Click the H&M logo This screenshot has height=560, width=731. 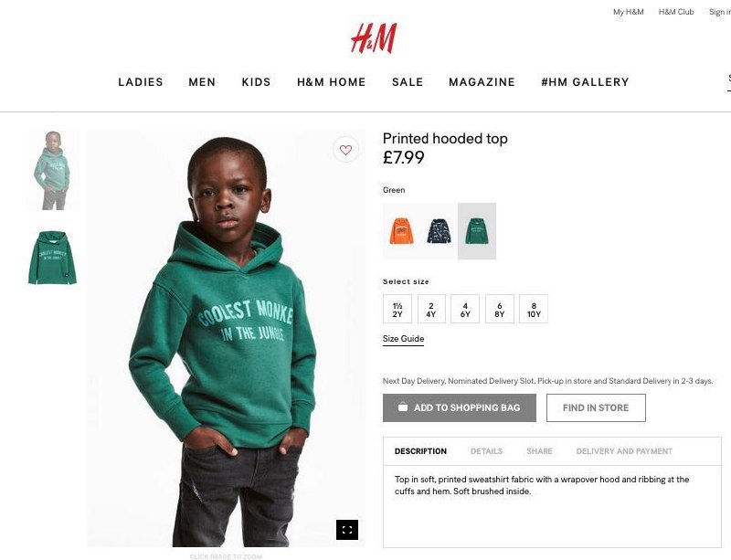(374, 38)
